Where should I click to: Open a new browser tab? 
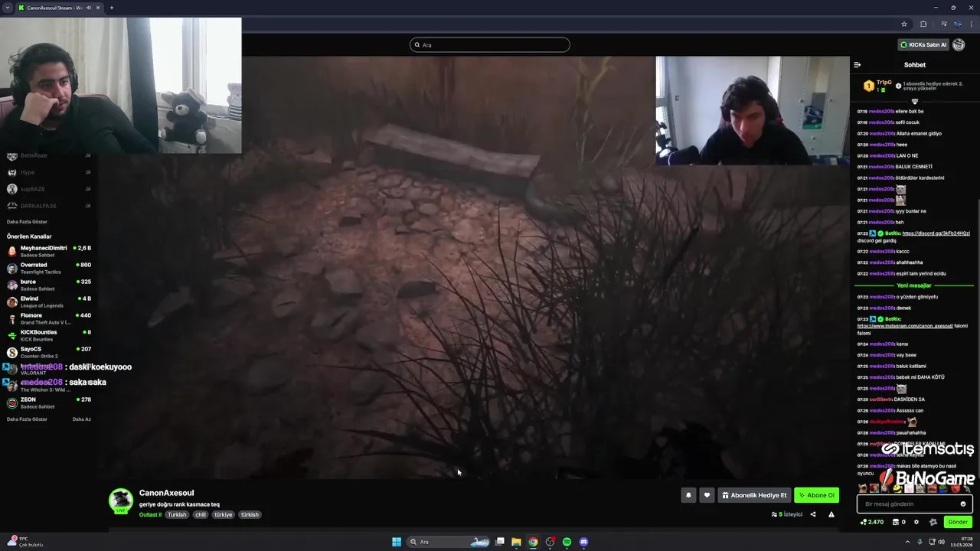tap(111, 8)
